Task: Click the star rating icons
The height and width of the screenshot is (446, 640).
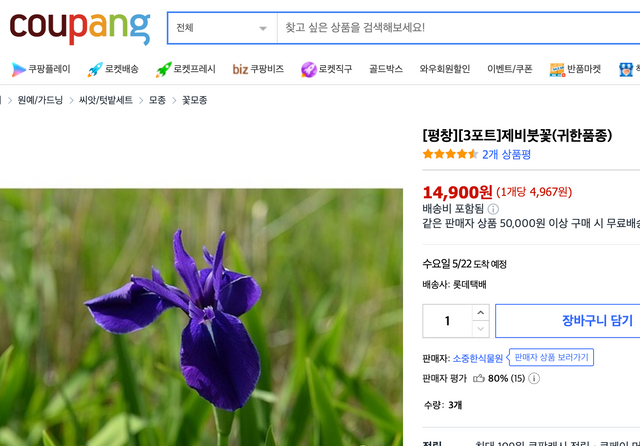Action: point(450,154)
